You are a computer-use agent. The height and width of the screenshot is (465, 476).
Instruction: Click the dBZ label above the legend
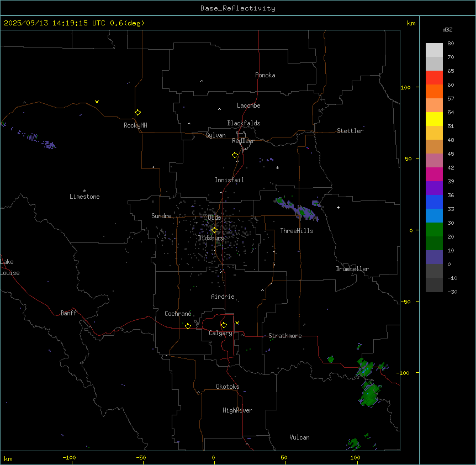coord(447,30)
